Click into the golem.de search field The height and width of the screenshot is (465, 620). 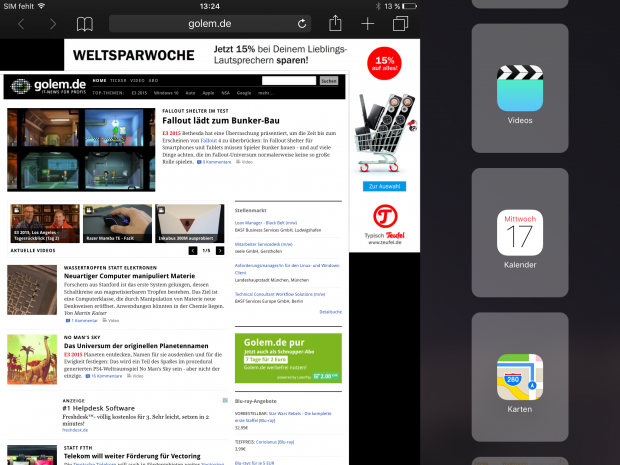(x=289, y=81)
